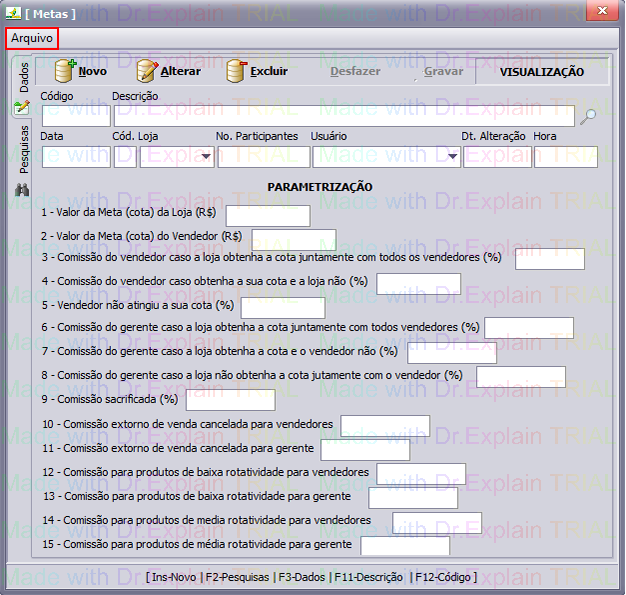Open the Arquivo menu

(32, 38)
